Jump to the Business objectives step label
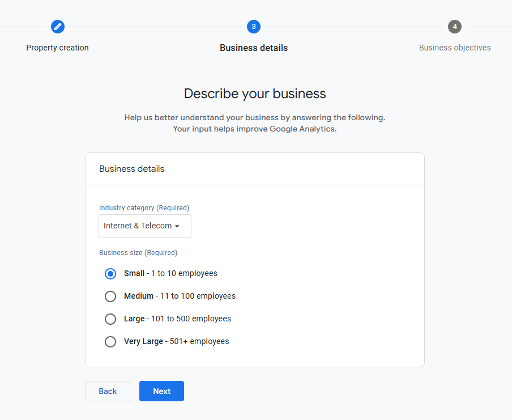Screen dimensions: 512x420 pyautogui.click(x=455, y=48)
